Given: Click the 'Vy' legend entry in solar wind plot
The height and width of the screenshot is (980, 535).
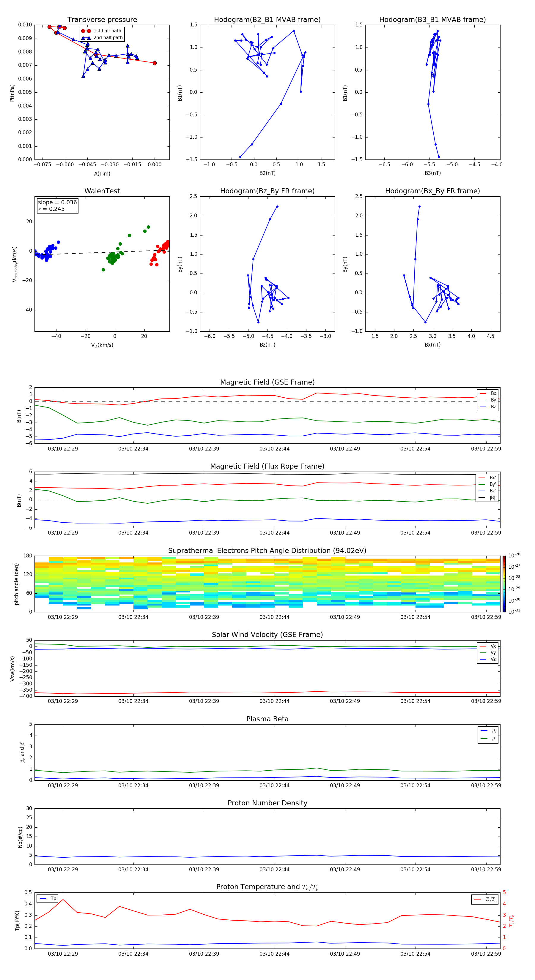Looking at the screenshot, I should pos(488,653).
